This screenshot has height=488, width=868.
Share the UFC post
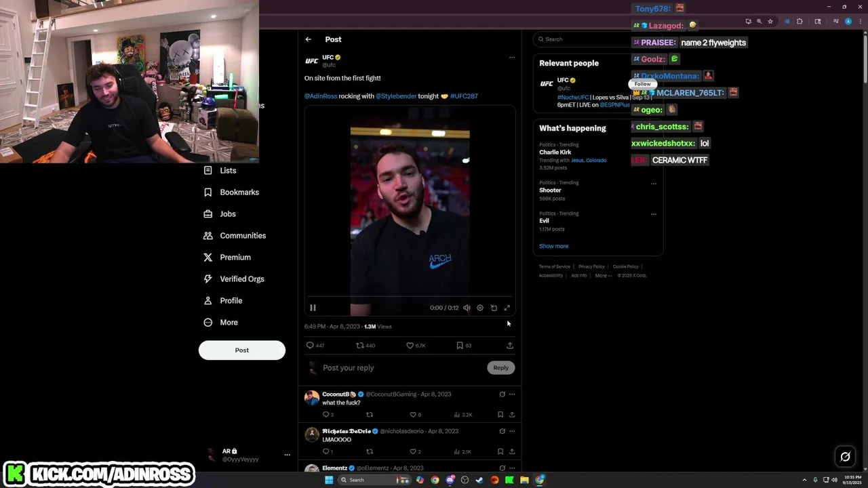(510, 346)
